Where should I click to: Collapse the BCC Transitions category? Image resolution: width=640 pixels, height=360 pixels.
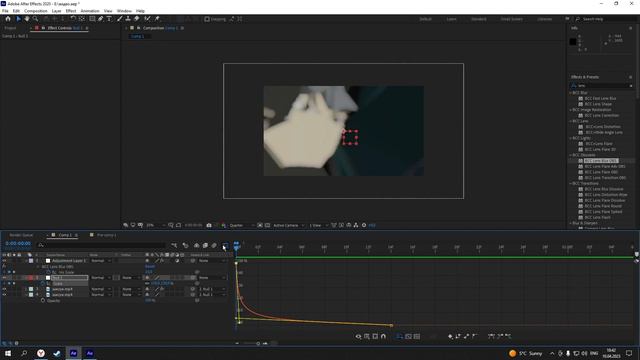click(x=571, y=183)
